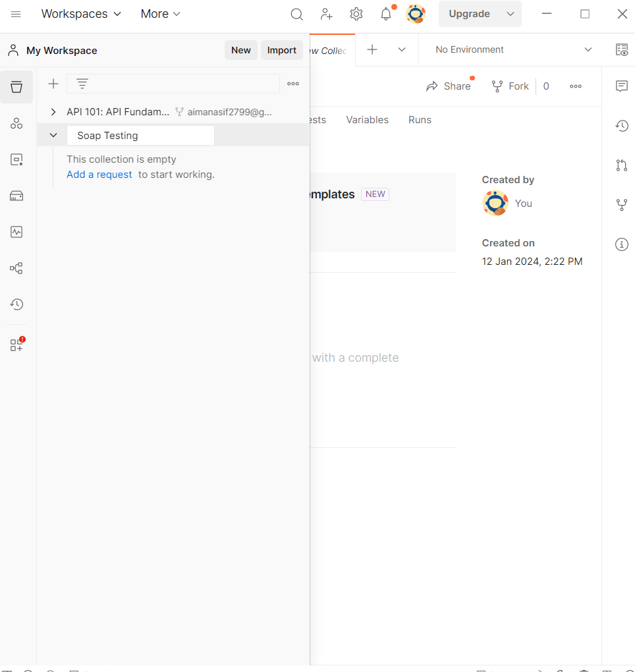Collapse the Soap Testing collection
The image size is (635, 672).
(53, 135)
